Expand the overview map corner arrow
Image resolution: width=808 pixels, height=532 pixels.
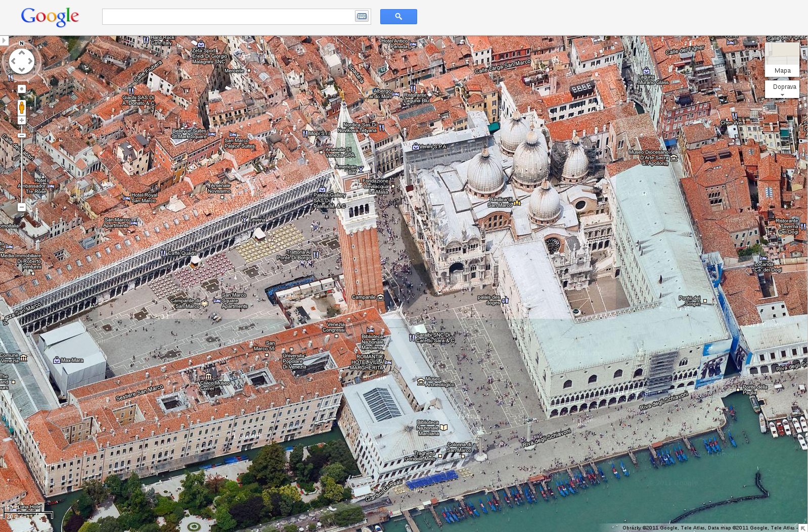[x=802, y=528]
